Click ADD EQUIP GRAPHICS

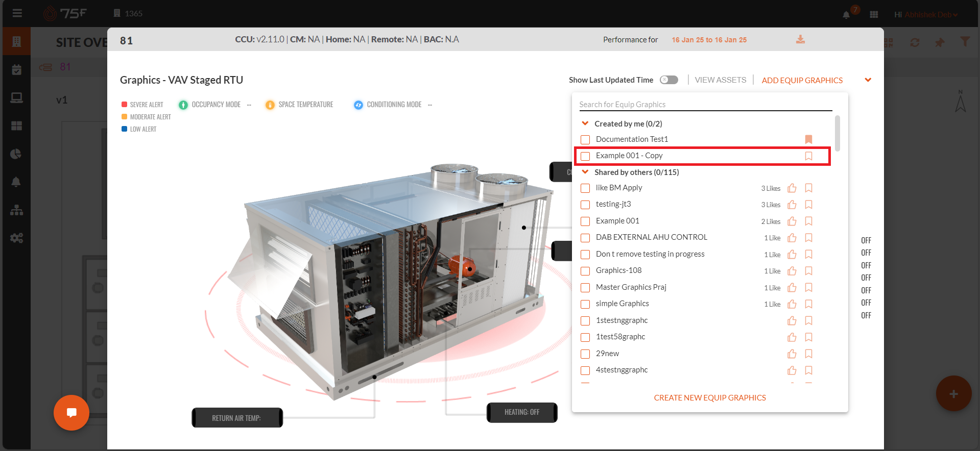point(802,80)
